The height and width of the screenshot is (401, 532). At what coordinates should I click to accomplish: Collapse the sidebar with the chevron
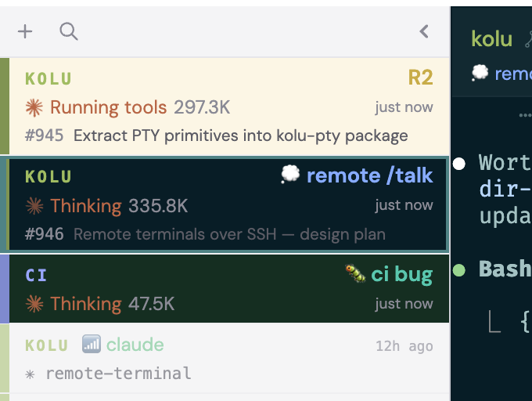424,31
